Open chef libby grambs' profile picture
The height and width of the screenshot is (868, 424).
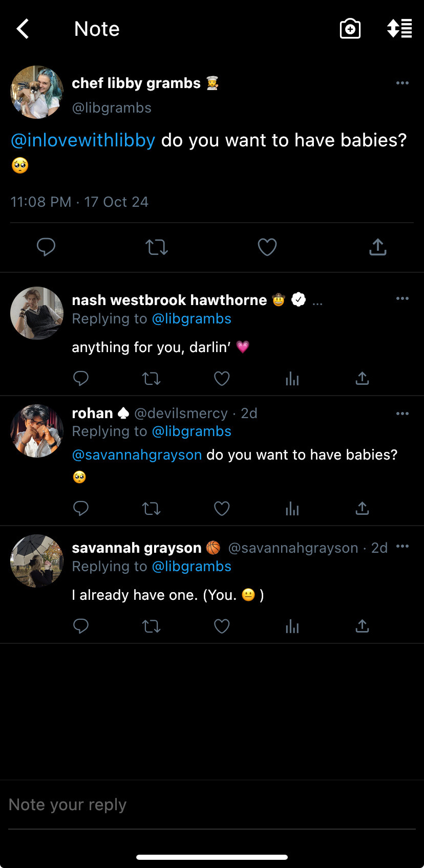point(37,92)
